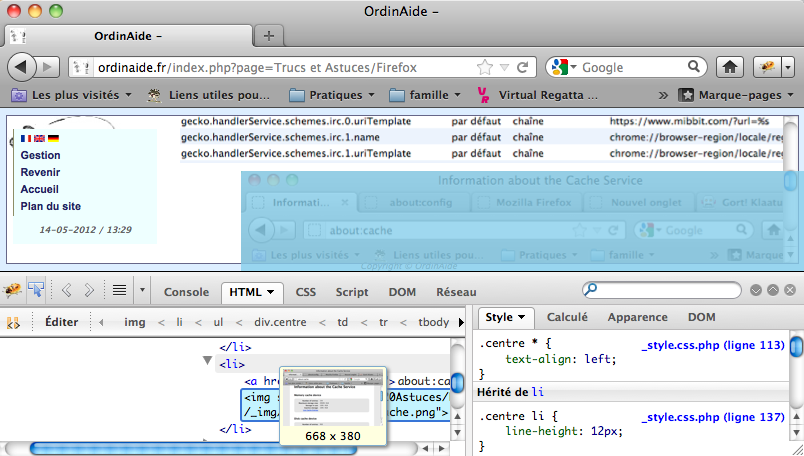Open Marque-pages menu
Image resolution: width=804 pixels, height=456 pixels.
(x=736, y=95)
